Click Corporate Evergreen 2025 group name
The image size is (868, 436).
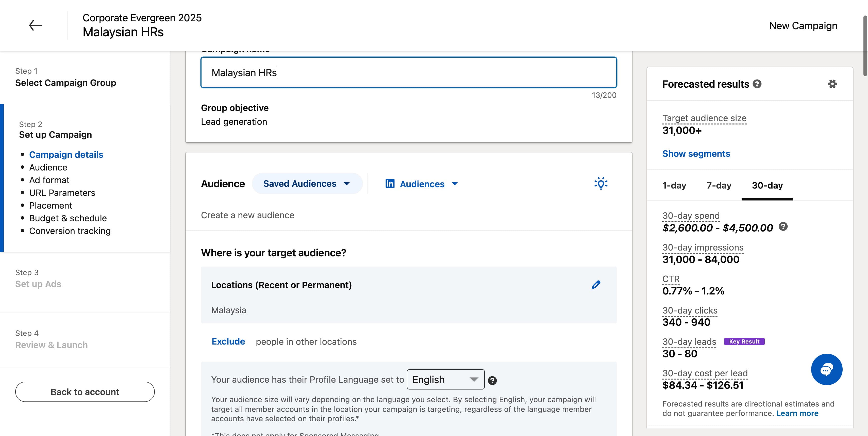tap(142, 18)
